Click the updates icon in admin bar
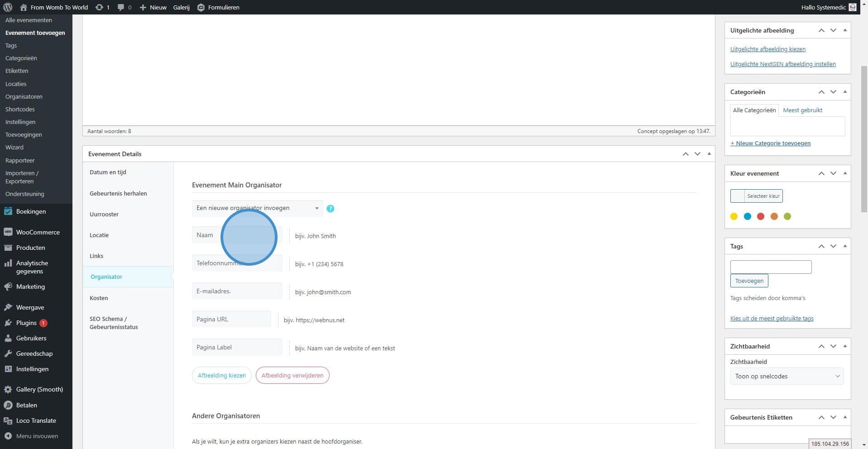 click(x=99, y=7)
